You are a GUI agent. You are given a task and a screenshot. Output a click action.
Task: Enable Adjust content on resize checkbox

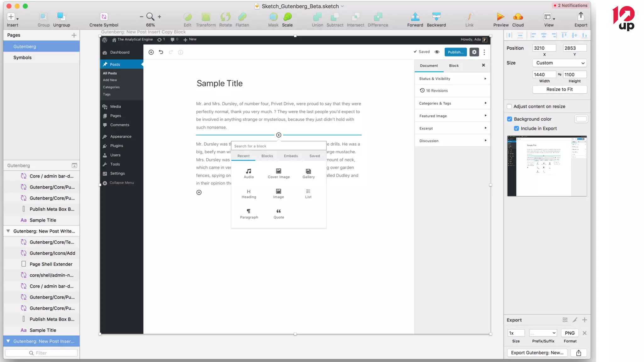509,107
